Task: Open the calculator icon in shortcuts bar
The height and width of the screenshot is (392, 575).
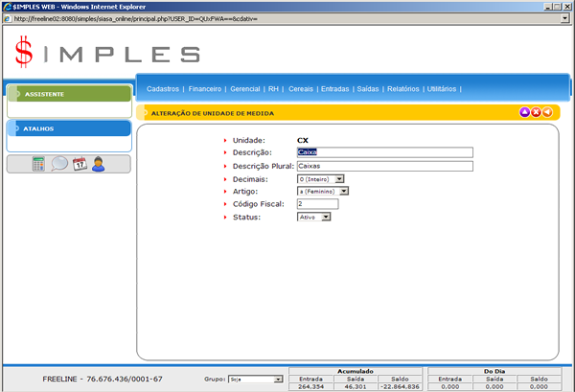Action: 38,164
